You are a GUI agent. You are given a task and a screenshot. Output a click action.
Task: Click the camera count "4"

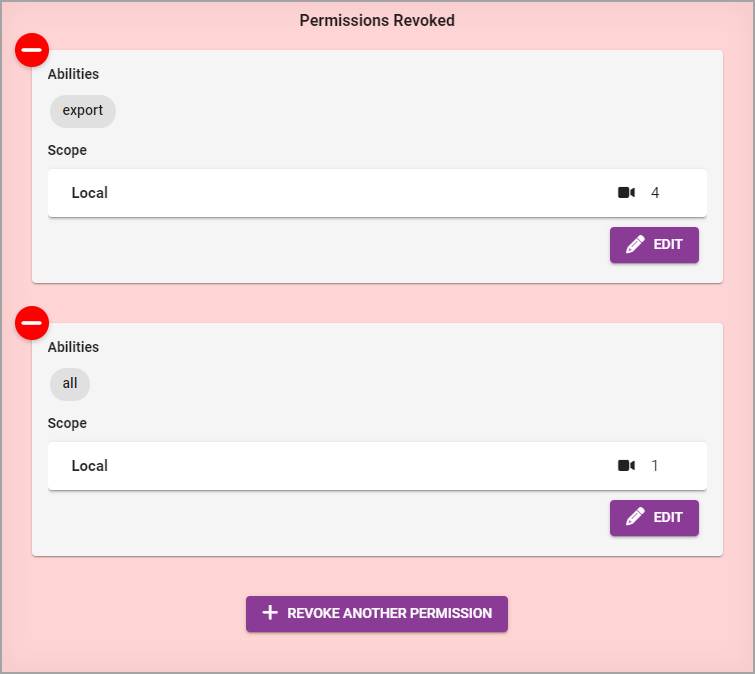(655, 193)
